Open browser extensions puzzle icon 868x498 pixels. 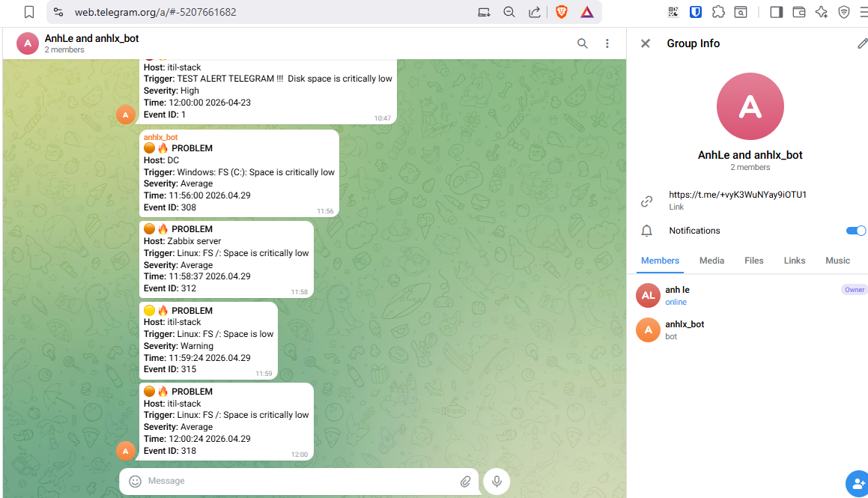click(x=718, y=12)
